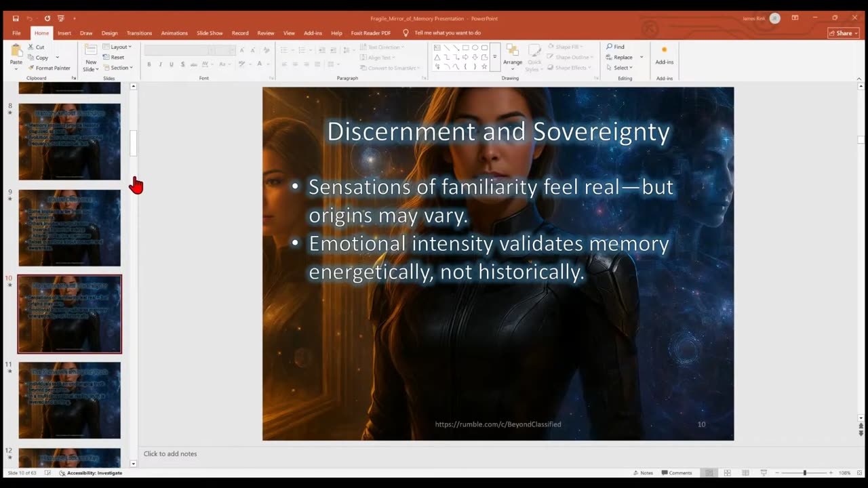868x488 pixels.
Task: Open the Foxit Reader PDF tab
Action: [371, 33]
